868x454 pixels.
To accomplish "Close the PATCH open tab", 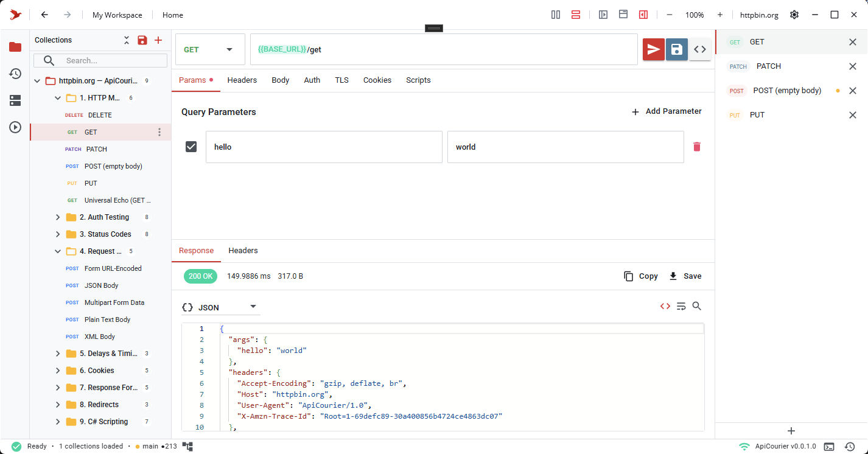I will 853,66.
